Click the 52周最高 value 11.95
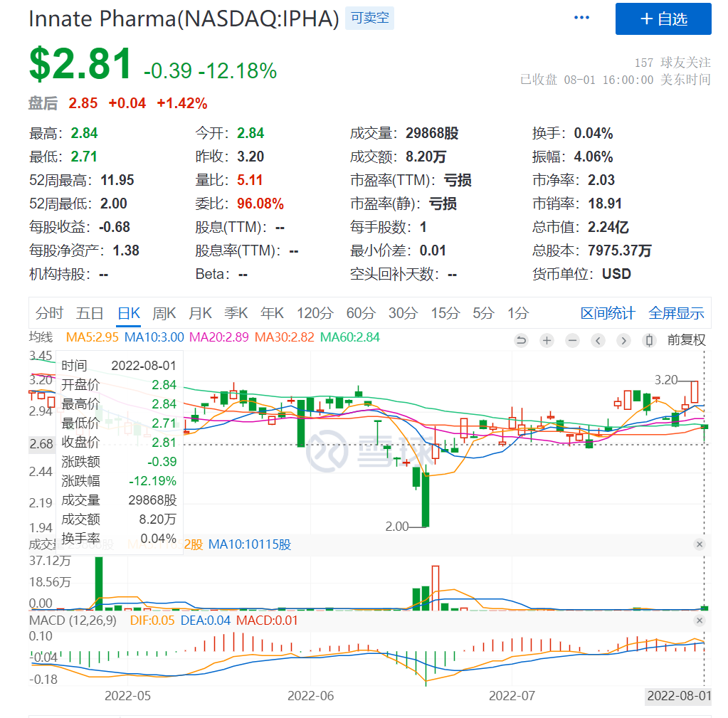 [x=117, y=180]
